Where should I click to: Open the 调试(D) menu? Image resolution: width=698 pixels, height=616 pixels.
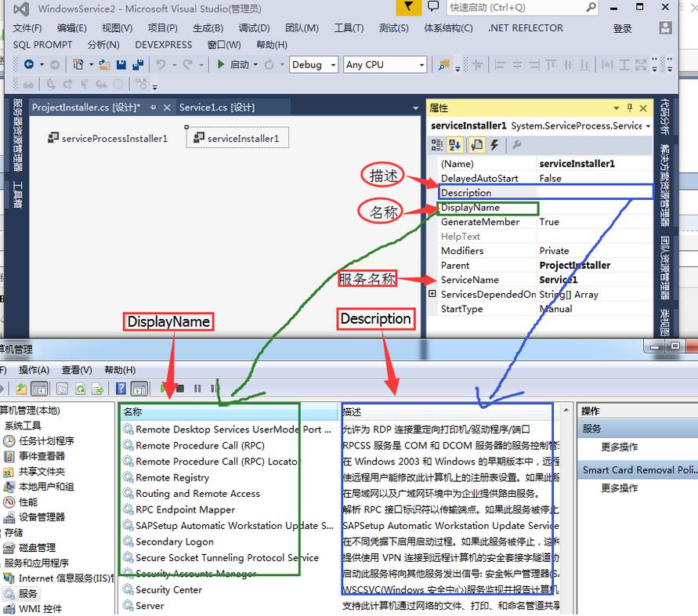pos(254,28)
